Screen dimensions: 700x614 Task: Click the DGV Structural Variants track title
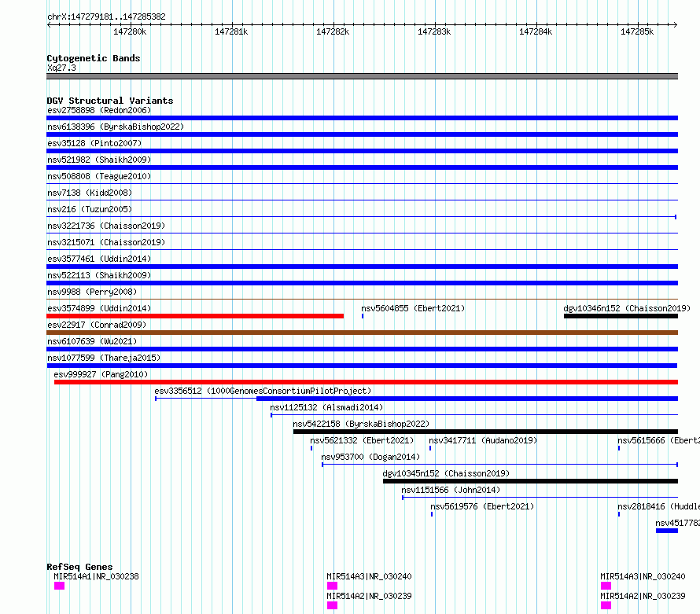pos(110,101)
